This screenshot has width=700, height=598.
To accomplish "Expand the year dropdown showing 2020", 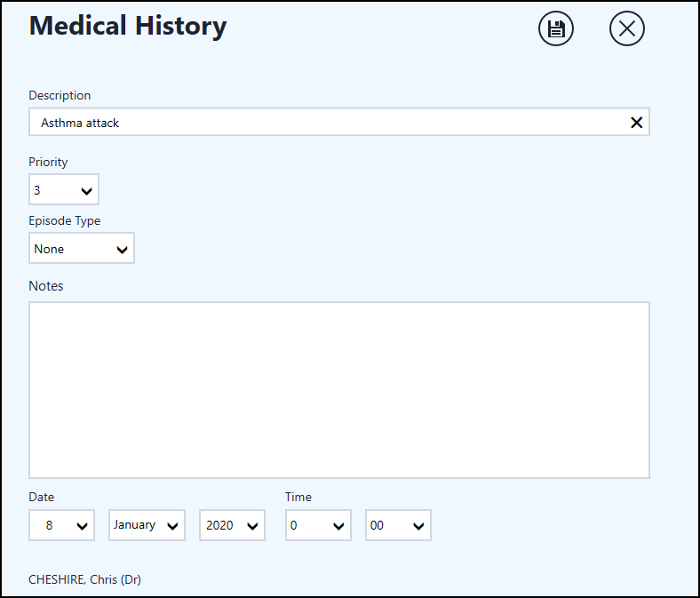I will tap(232, 525).
